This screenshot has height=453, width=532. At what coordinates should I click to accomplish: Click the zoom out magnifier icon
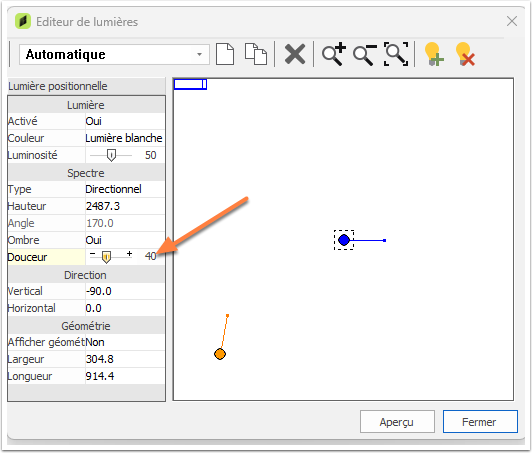(x=364, y=55)
